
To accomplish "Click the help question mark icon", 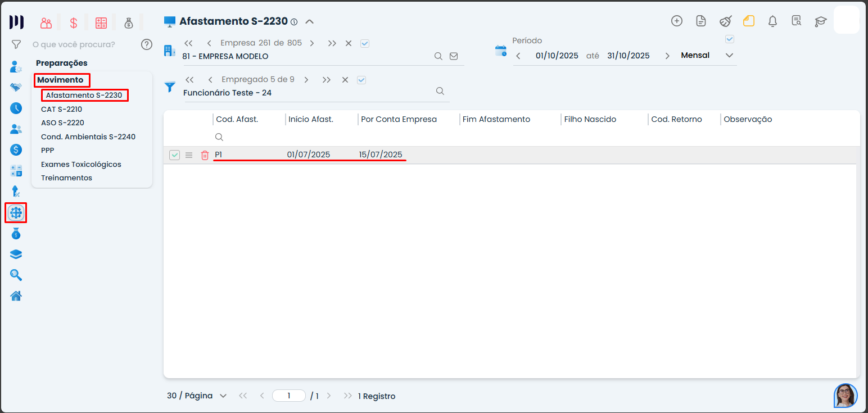I will 147,44.
